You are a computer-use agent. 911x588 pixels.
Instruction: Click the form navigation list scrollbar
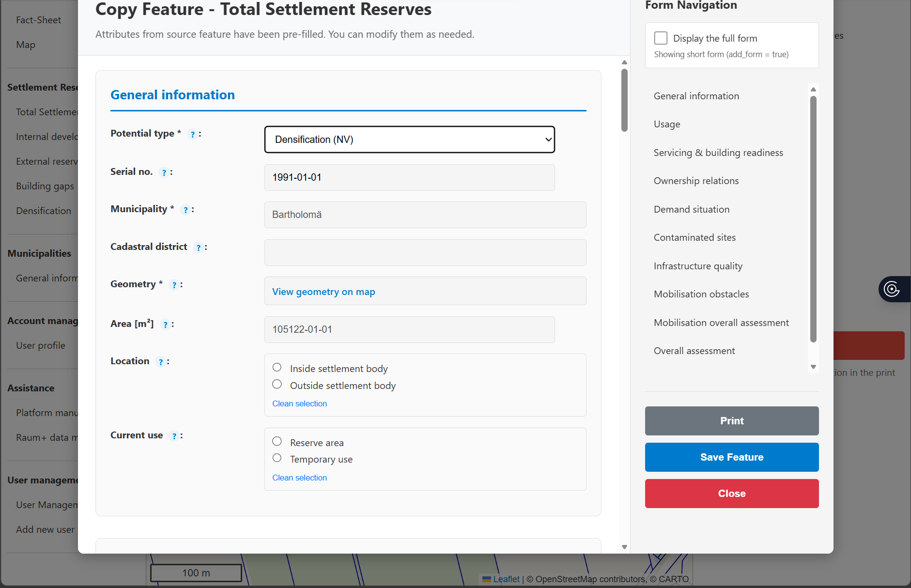[813, 219]
